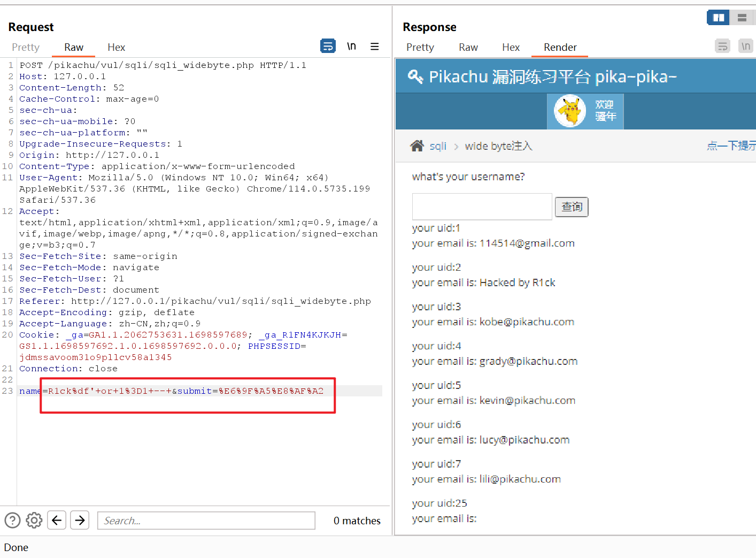Switch Request view to Hex tab
This screenshot has height=558, width=756.
coord(116,47)
